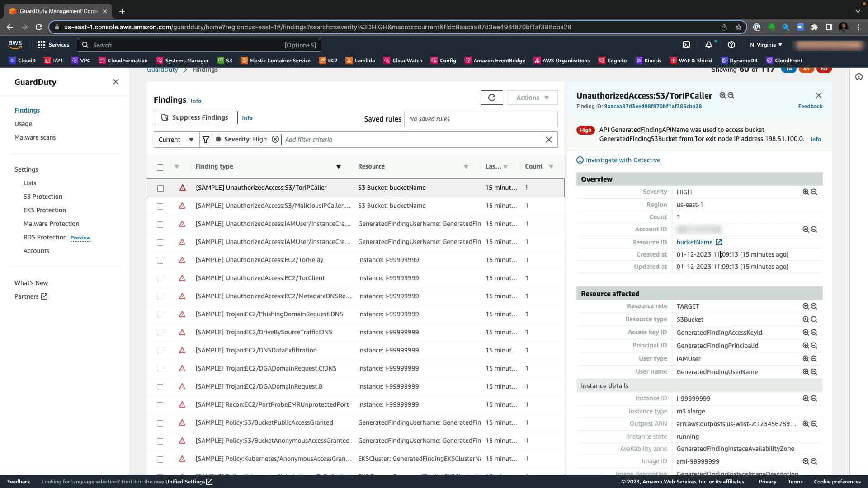Click zoom-in icon next to finding title
868x488 pixels.
coord(722,95)
